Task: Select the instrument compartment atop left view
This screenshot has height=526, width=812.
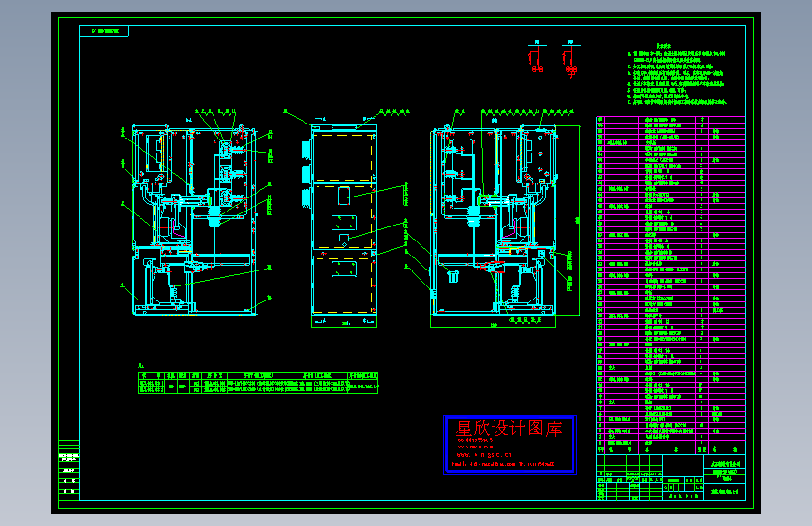Action: point(152,155)
